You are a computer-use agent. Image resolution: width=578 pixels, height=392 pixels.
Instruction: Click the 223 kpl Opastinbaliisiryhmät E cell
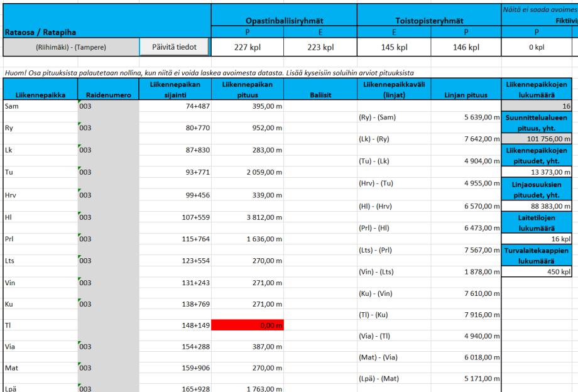tap(320, 47)
